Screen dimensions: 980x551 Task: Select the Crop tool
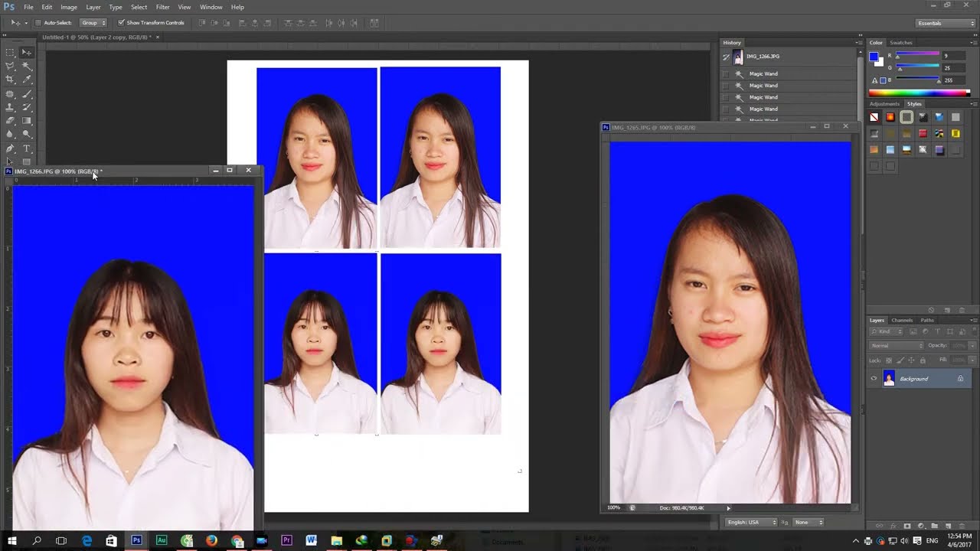click(x=10, y=79)
